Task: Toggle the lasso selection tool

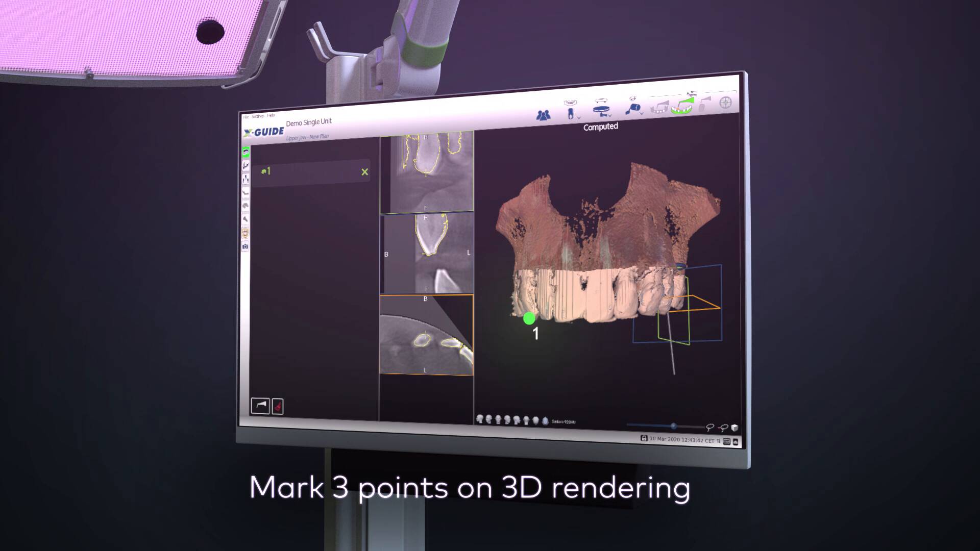Action: [x=709, y=428]
